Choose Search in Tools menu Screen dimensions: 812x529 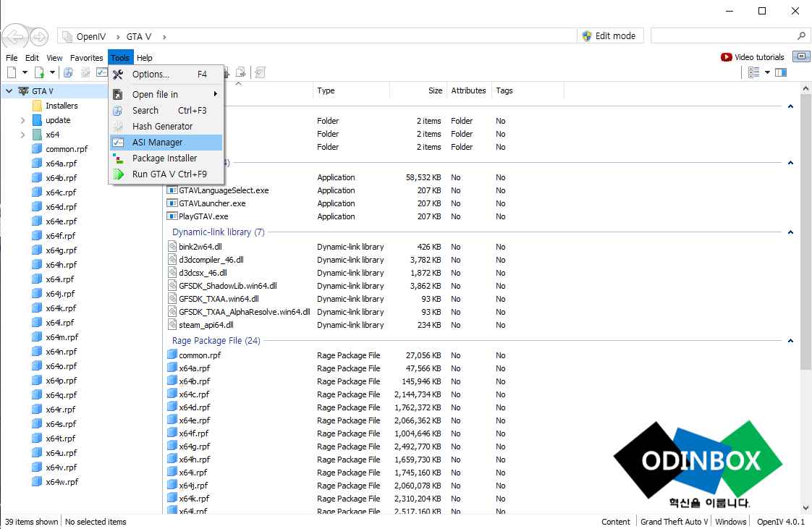point(166,110)
